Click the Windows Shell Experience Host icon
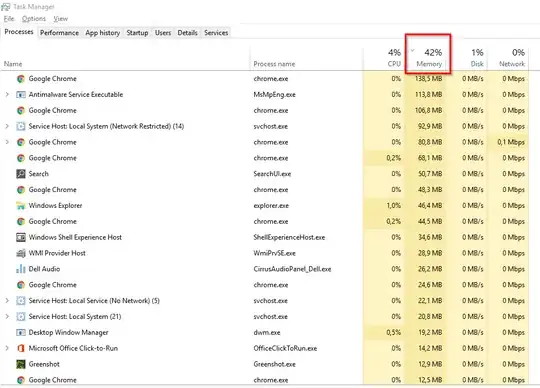The height and width of the screenshot is (388, 540). (21, 237)
